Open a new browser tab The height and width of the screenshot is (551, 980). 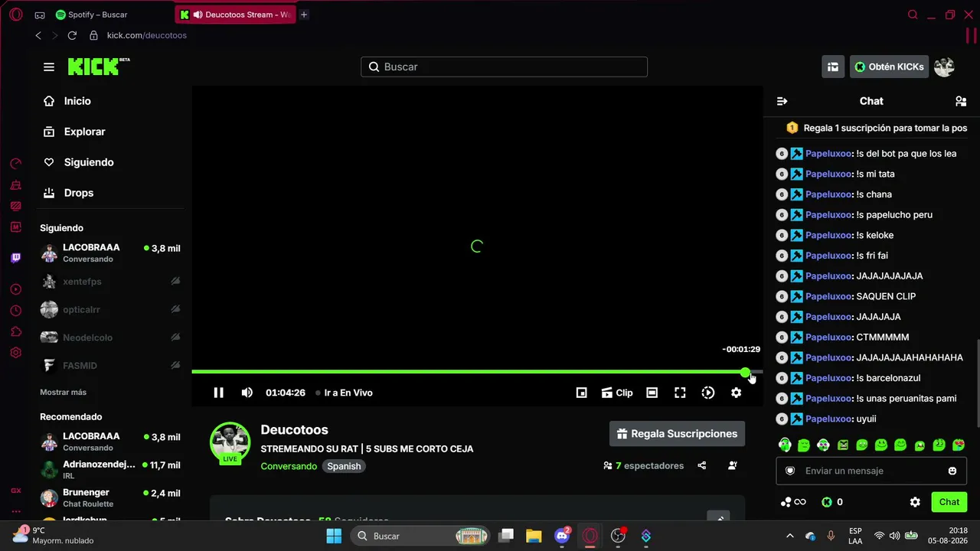[x=304, y=15]
